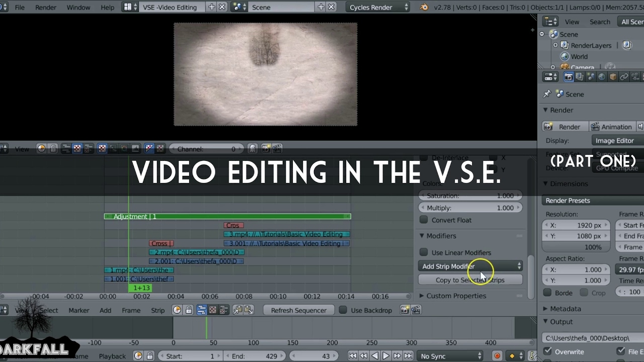The width and height of the screenshot is (644, 362).
Task: Click the ghost icon in preview header
Action: click(253, 148)
